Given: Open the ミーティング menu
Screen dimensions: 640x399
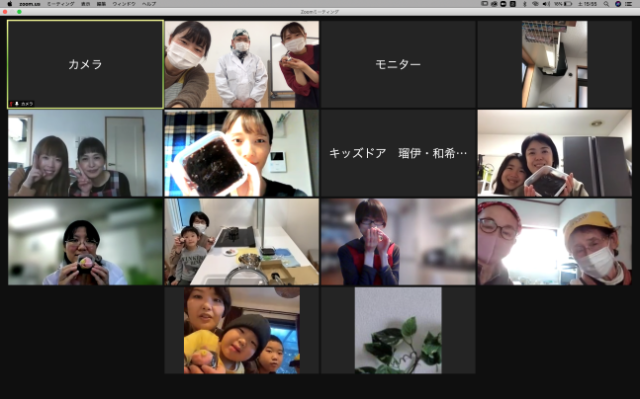Looking at the screenshot, I should click(60, 4).
